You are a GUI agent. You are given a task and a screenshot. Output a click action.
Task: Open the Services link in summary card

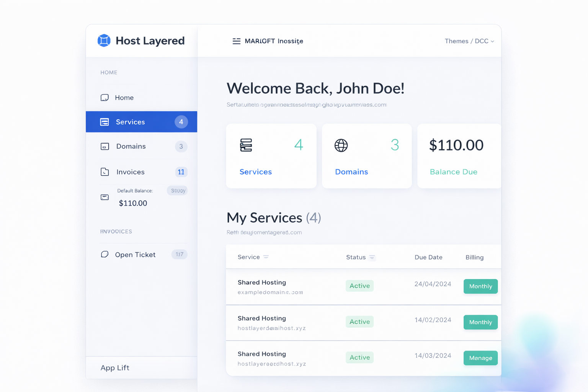256,172
